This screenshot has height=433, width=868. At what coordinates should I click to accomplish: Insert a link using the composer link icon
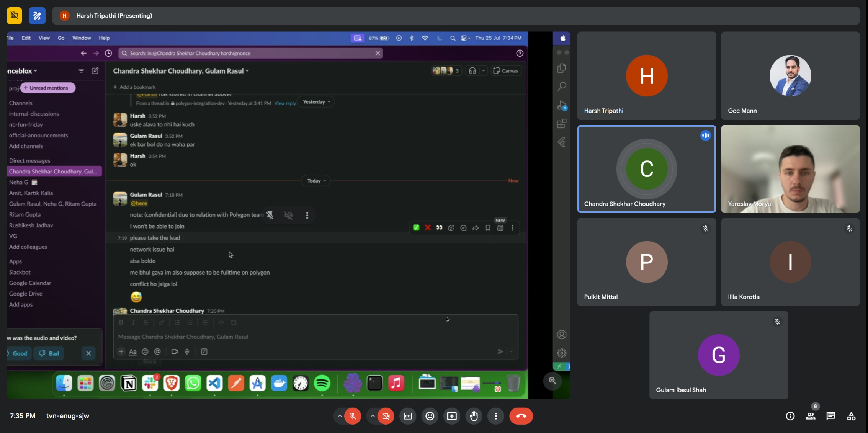tap(162, 322)
